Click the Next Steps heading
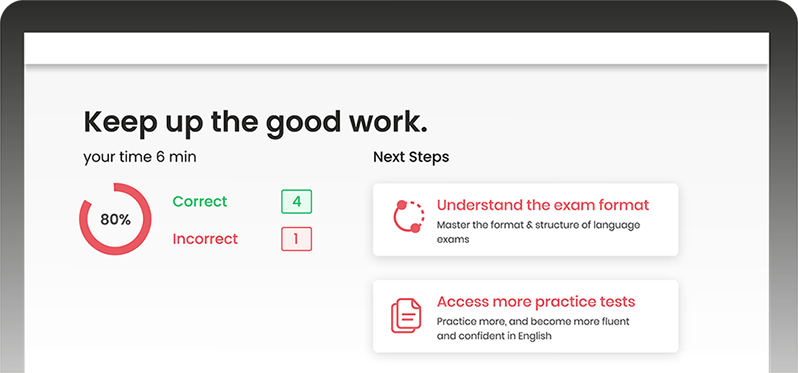Image resolution: width=798 pixels, height=373 pixels. pyautogui.click(x=411, y=157)
